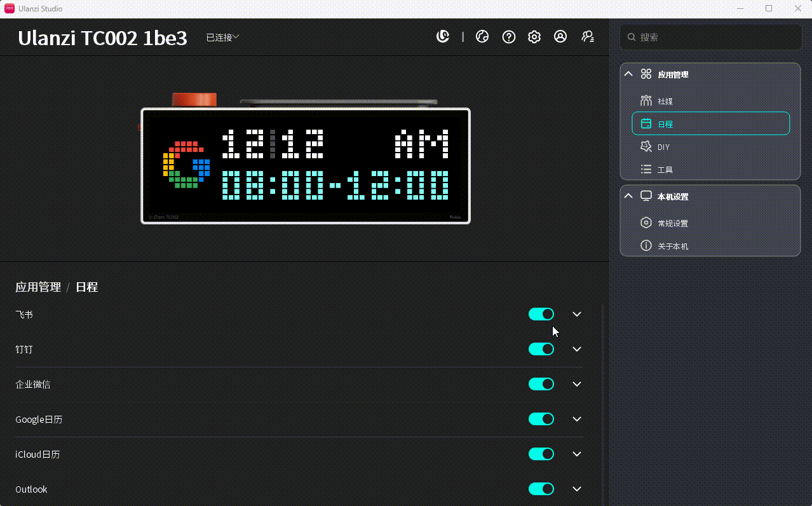The width and height of the screenshot is (812, 506).
Task: Toggle the 飞书 switch off
Action: click(x=541, y=314)
